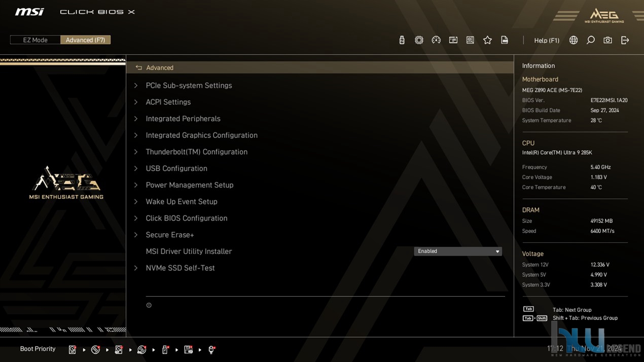This screenshot has height=362, width=644.
Task: Switch to the EZ Mode tab
Action: 35,40
